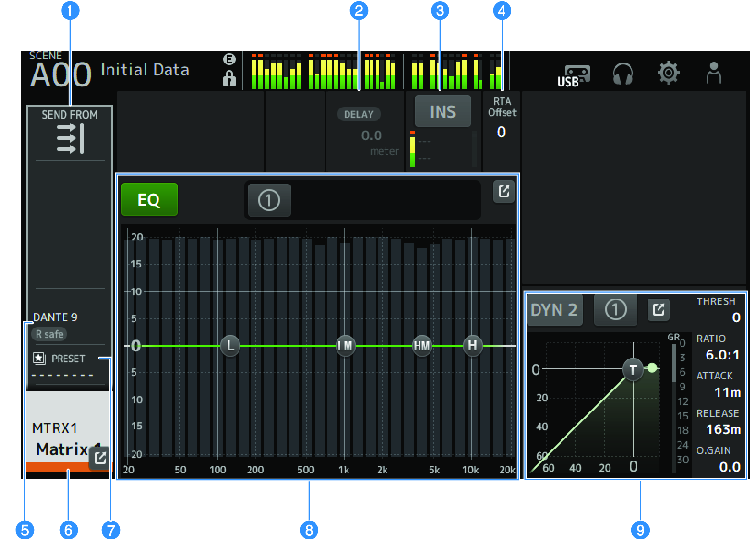This screenshot has height=539, width=756.
Task: Toggle the DYN 2 button
Action: 554,310
